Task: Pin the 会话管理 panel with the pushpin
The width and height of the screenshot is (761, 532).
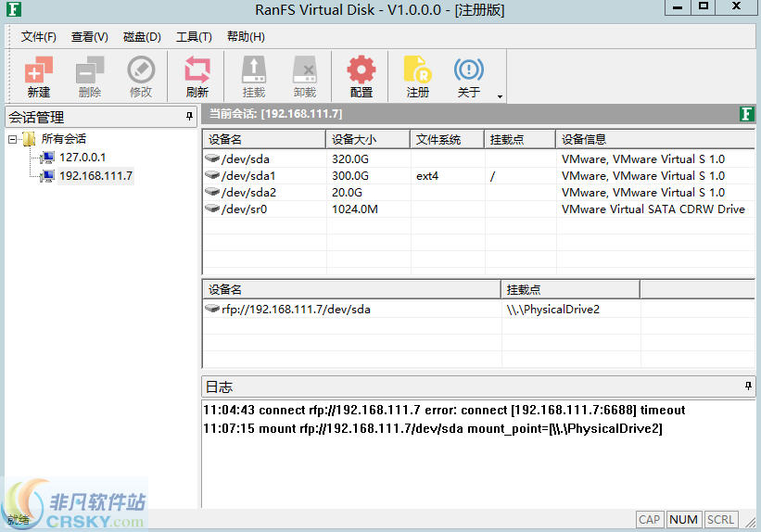Action: (x=189, y=117)
